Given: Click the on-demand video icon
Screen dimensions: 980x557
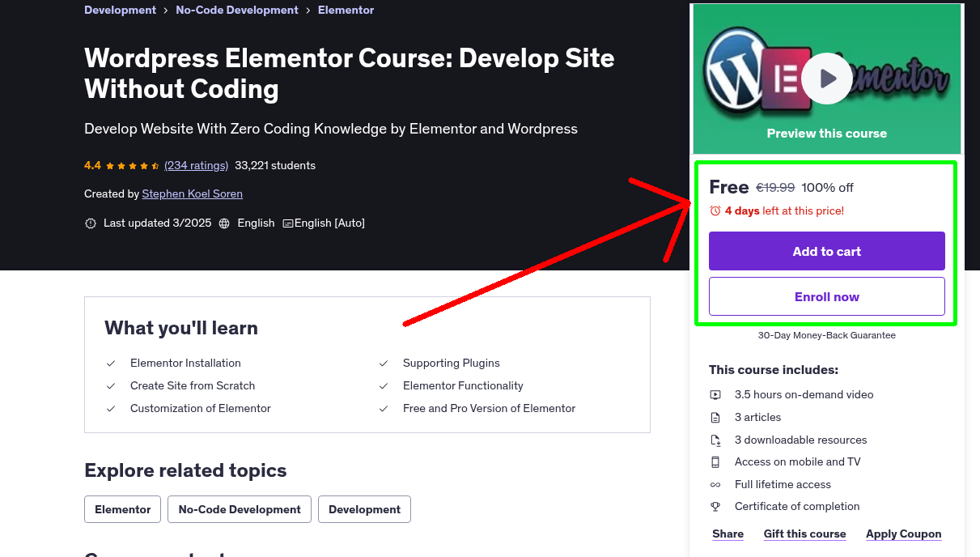Looking at the screenshot, I should click(715, 395).
